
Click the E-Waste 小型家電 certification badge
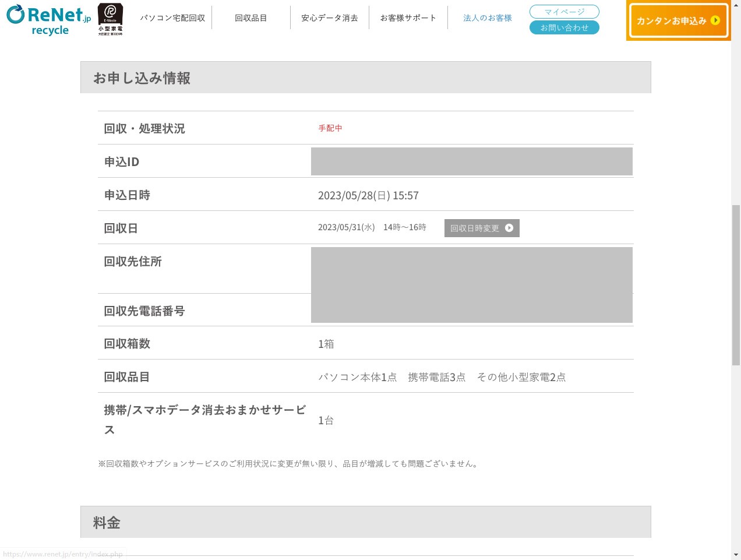(110, 19)
